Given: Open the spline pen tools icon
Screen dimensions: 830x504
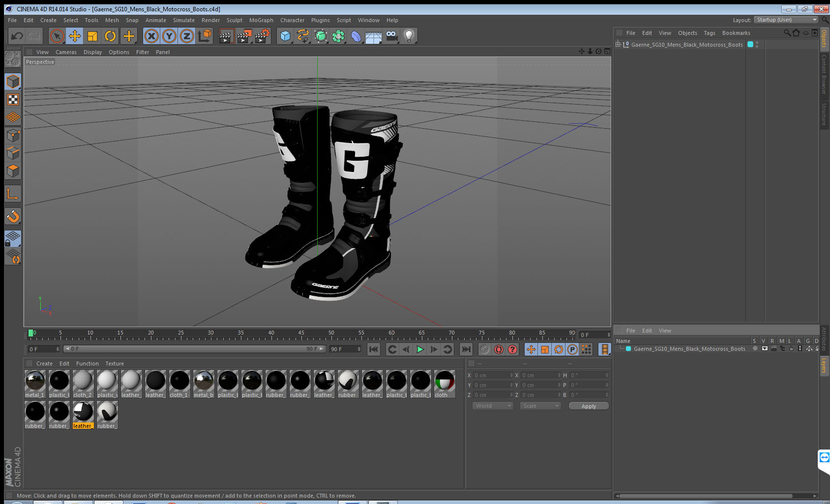Looking at the screenshot, I should pos(303,36).
